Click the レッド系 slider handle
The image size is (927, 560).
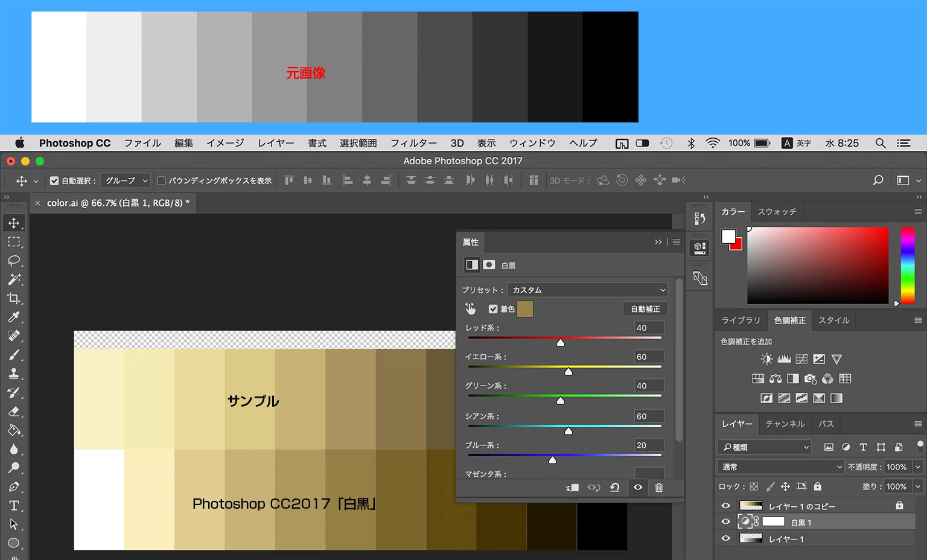point(561,342)
